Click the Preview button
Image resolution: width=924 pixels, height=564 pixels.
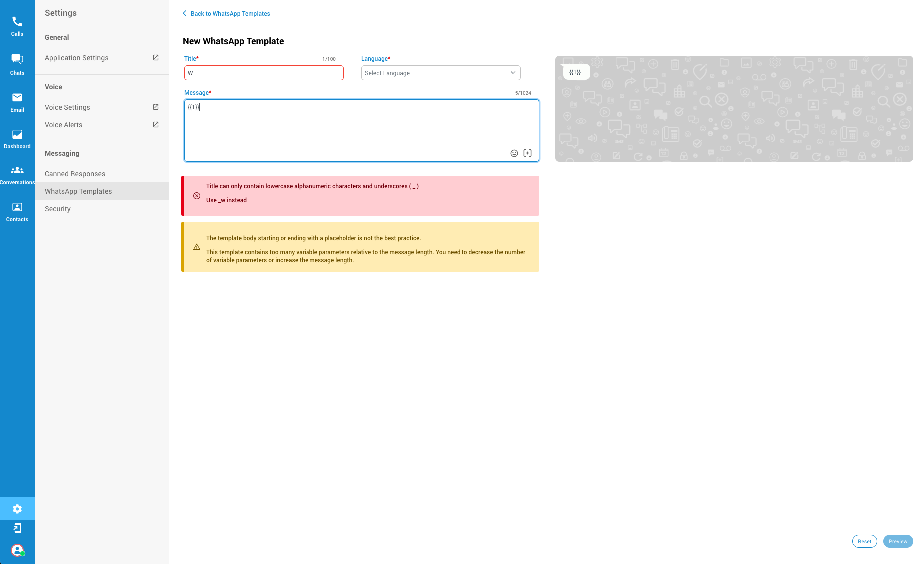coord(898,541)
